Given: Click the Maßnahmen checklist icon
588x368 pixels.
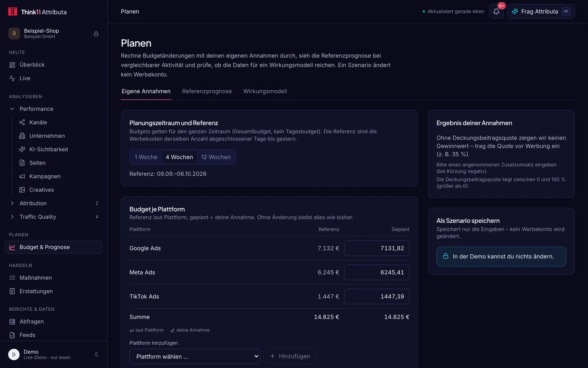Looking at the screenshot, I should 12,278.
